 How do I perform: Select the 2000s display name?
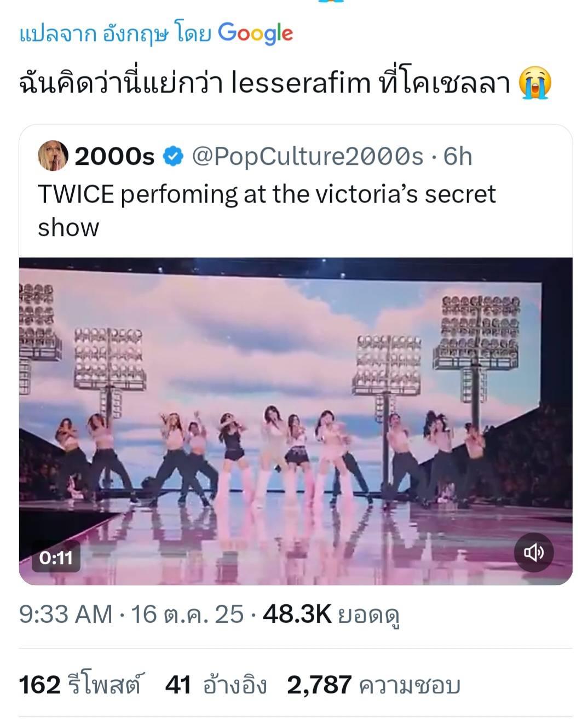114,157
